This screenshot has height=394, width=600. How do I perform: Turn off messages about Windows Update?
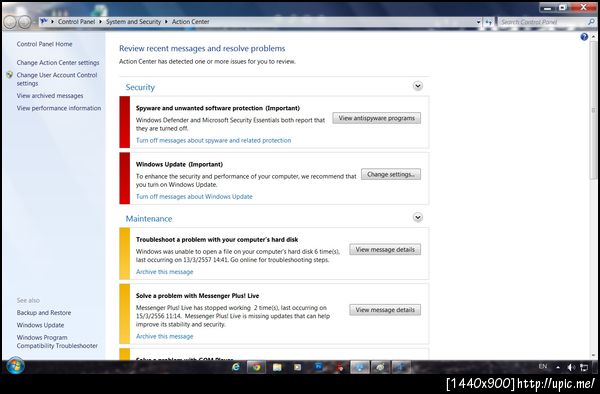click(194, 197)
